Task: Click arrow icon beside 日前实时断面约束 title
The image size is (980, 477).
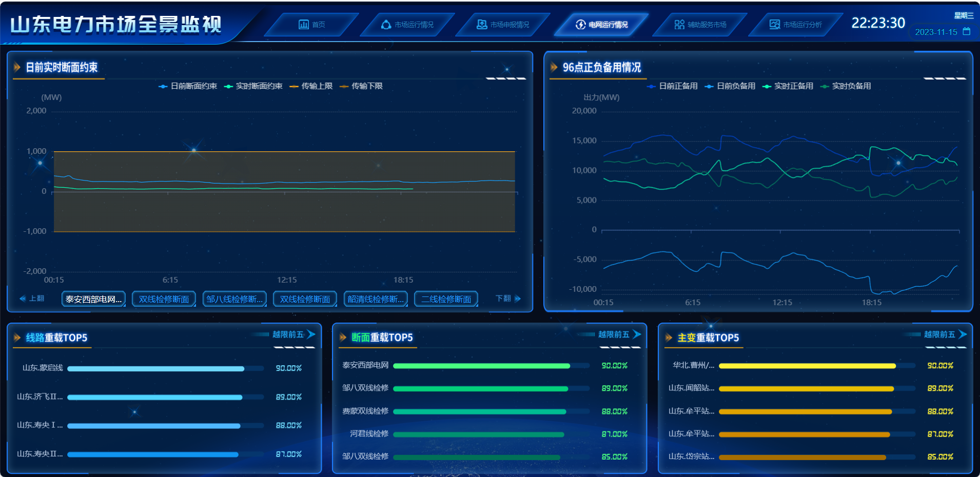Action: pos(17,67)
